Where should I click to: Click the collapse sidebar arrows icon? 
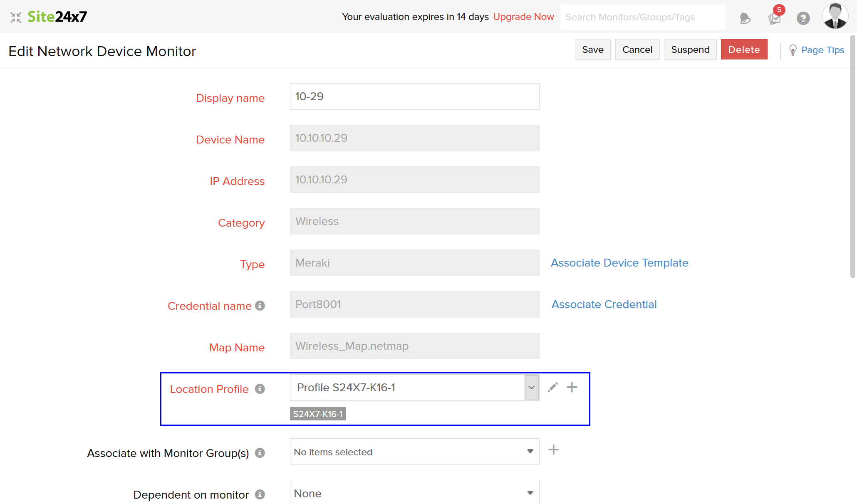coord(16,17)
